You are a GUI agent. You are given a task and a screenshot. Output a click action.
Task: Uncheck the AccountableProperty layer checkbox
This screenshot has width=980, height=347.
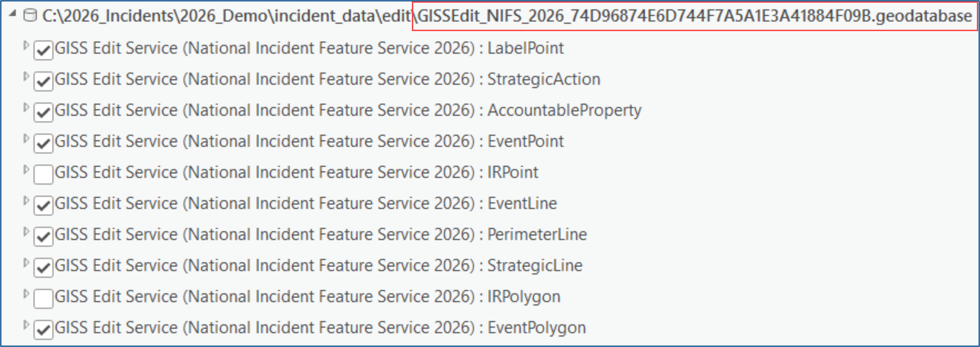[x=43, y=112]
